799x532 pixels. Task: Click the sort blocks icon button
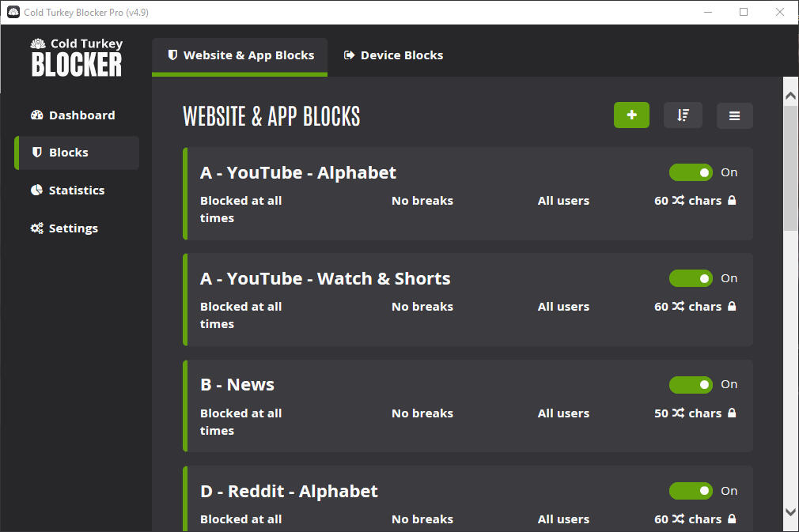tap(683, 115)
